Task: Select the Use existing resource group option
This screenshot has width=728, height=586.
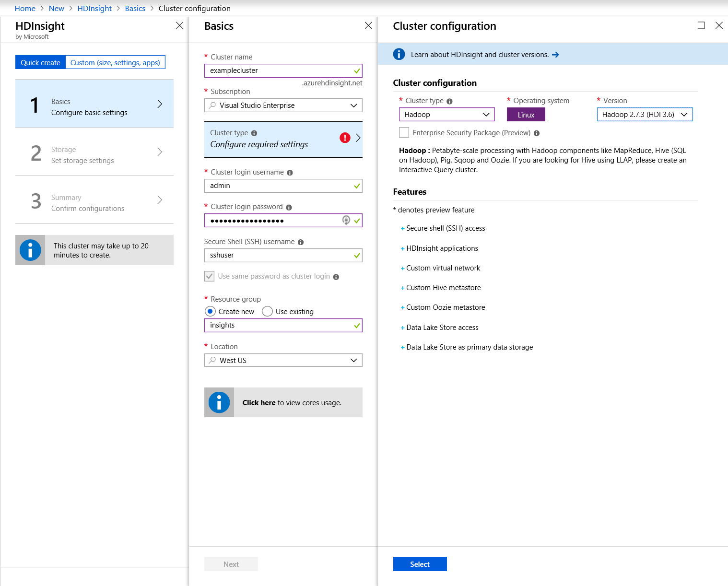Action: pyautogui.click(x=268, y=312)
